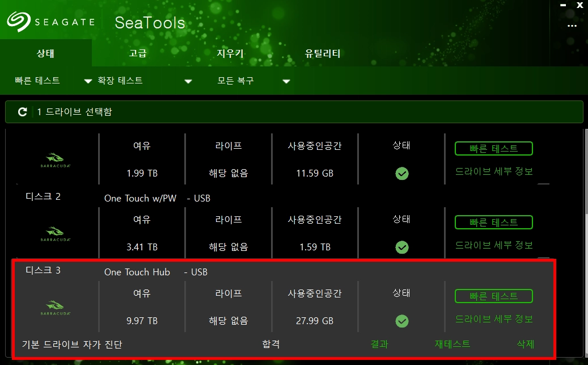Click the 'One Touch Hub' drive name

pos(137,272)
